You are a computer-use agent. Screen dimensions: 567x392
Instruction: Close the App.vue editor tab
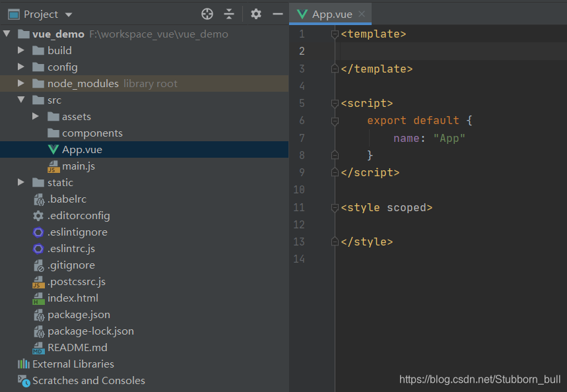click(361, 14)
